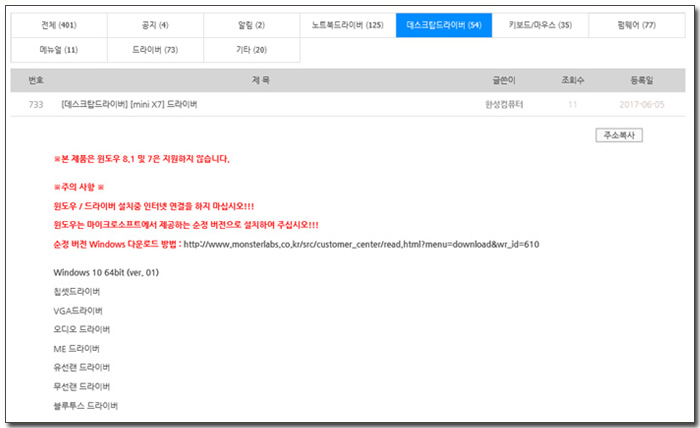This screenshot has width=700, height=428.
Task: Open the [mini X7] 드라이버 post title
Action: 128,104
